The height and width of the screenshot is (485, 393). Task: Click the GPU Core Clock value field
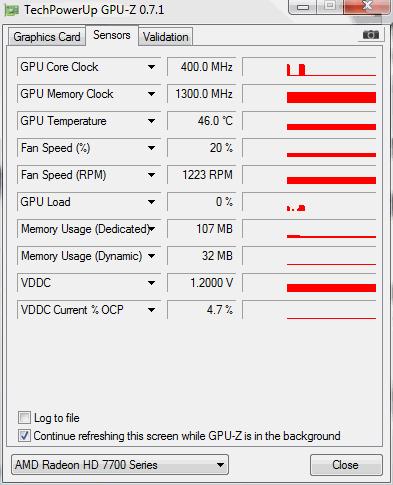[201, 67]
